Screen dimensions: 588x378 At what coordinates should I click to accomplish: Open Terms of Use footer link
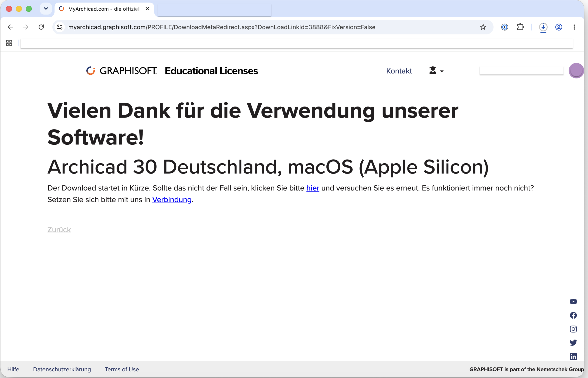click(122, 370)
